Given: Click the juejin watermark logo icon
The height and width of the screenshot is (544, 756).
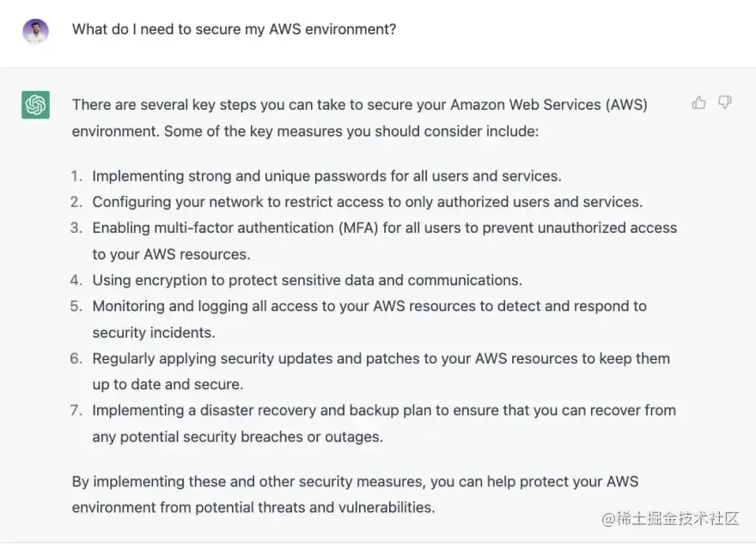Looking at the screenshot, I should (x=608, y=518).
